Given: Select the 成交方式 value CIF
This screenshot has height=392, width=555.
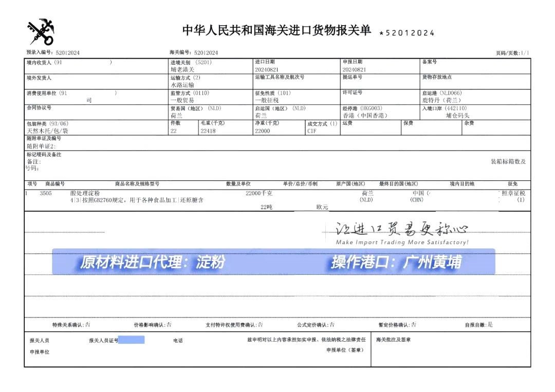Looking at the screenshot, I should click(x=312, y=131).
